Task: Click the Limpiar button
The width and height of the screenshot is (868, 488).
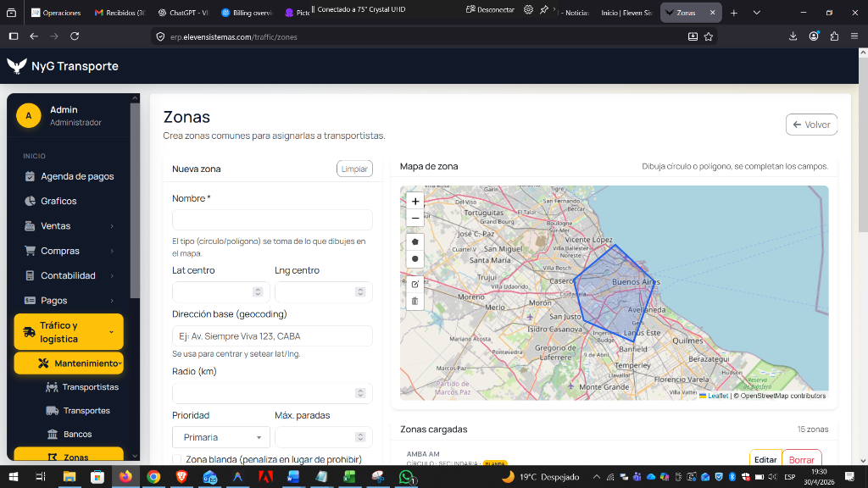Action: coord(354,169)
